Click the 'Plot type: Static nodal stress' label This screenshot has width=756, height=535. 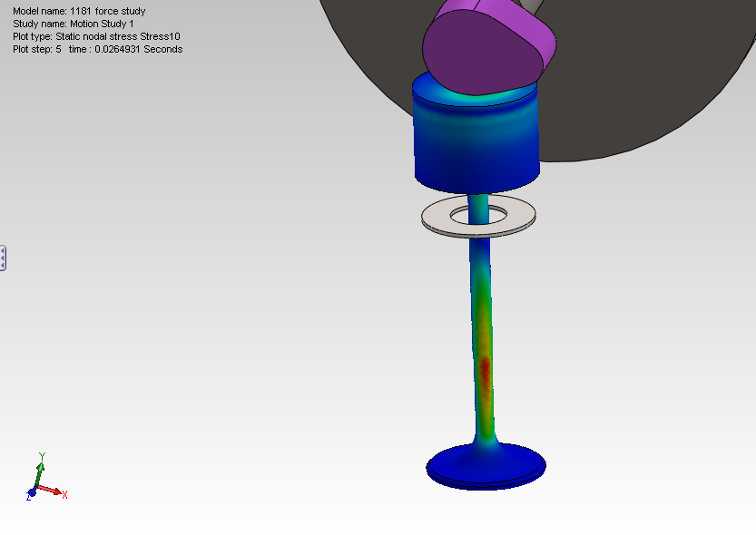pos(95,36)
